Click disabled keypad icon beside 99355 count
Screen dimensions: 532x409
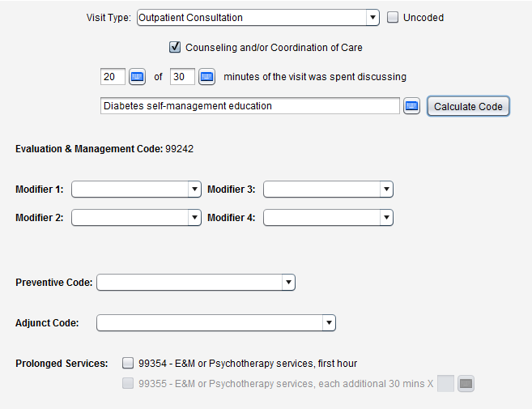(x=466, y=384)
